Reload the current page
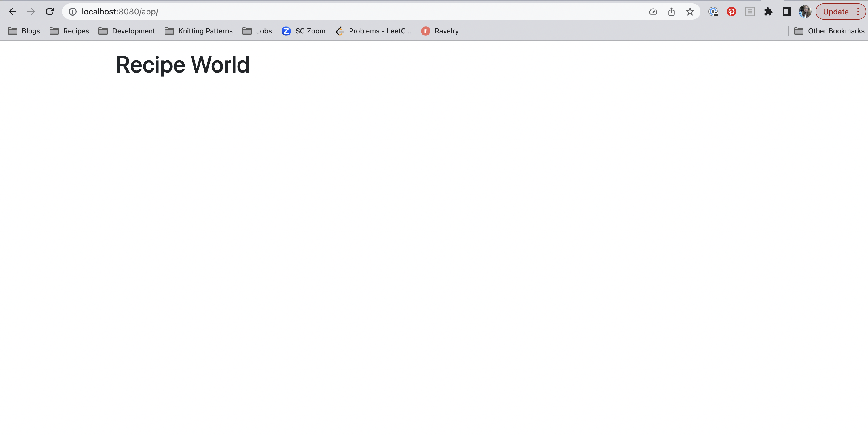 [50, 12]
